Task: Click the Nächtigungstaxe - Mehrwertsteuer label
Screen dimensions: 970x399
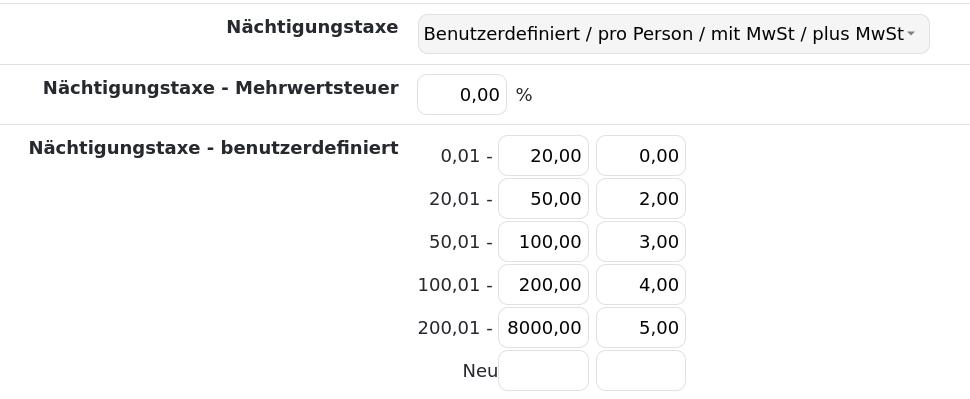Action: click(220, 88)
